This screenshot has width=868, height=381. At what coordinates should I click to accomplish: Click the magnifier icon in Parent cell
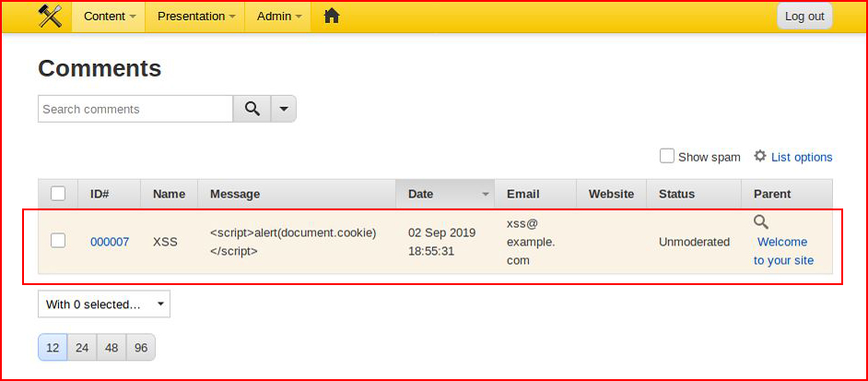tap(761, 222)
